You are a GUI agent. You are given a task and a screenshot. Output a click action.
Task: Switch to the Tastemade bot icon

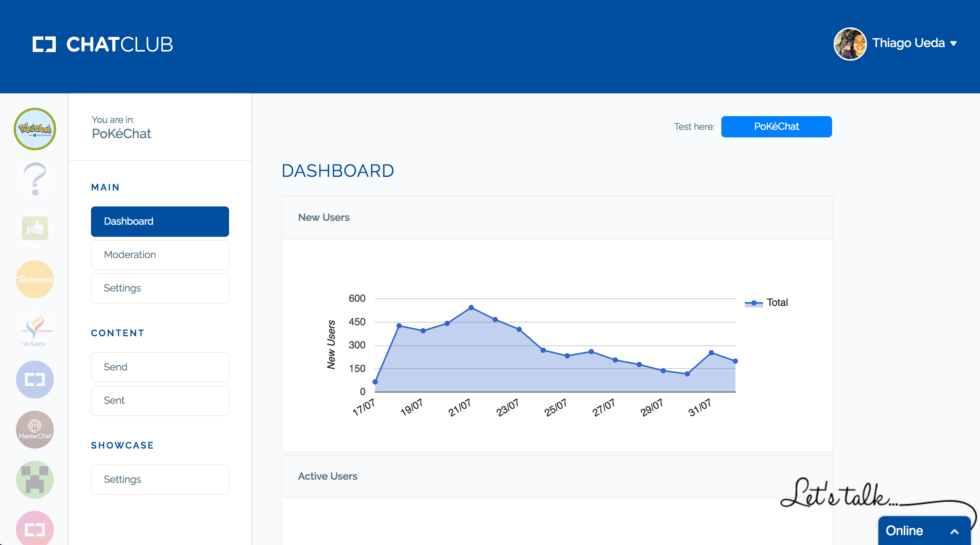(x=35, y=279)
